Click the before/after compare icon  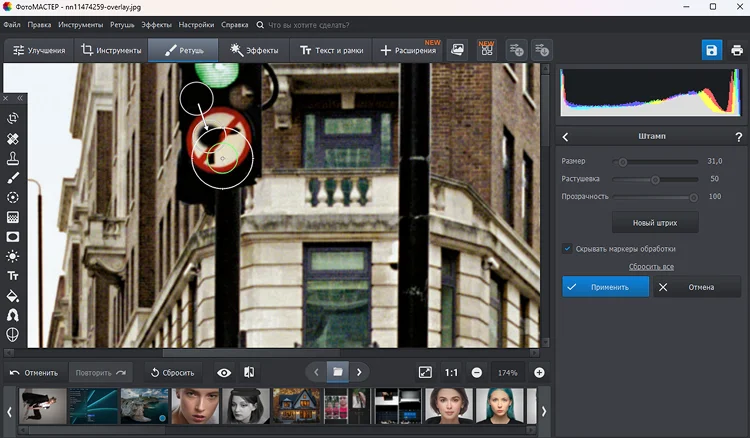tap(249, 372)
